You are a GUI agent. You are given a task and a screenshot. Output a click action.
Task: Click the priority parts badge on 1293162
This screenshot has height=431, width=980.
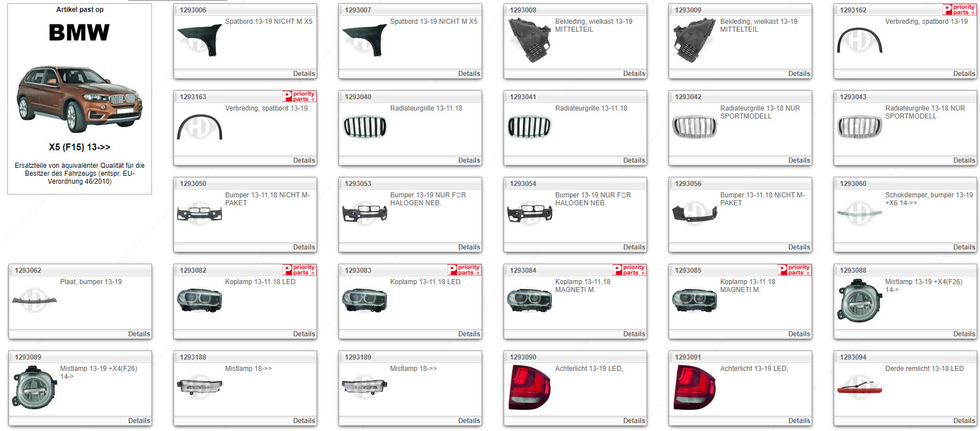point(959,10)
